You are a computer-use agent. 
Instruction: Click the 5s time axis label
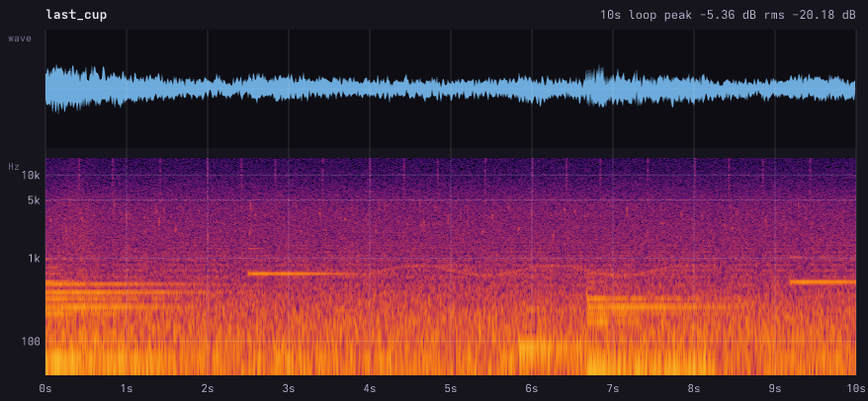tap(451, 388)
